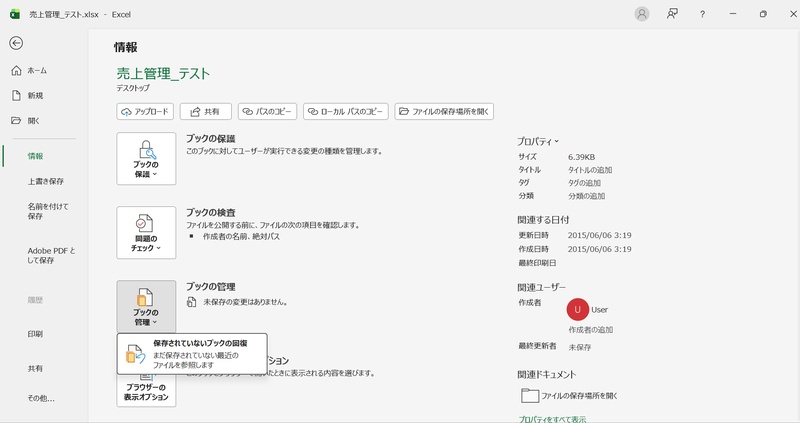This screenshot has width=800, height=423.
Task: Expand the プロパティ dropdown header
Action: click(x=538, y=141)
